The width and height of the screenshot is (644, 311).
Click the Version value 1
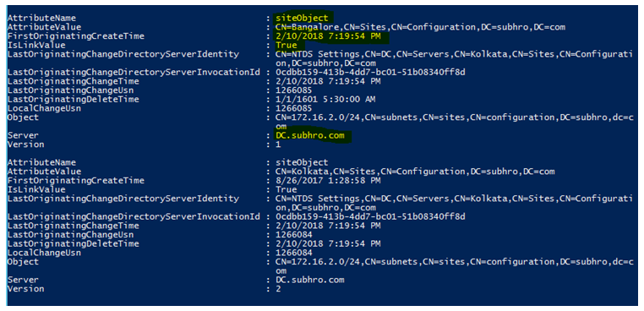point(279,145)
